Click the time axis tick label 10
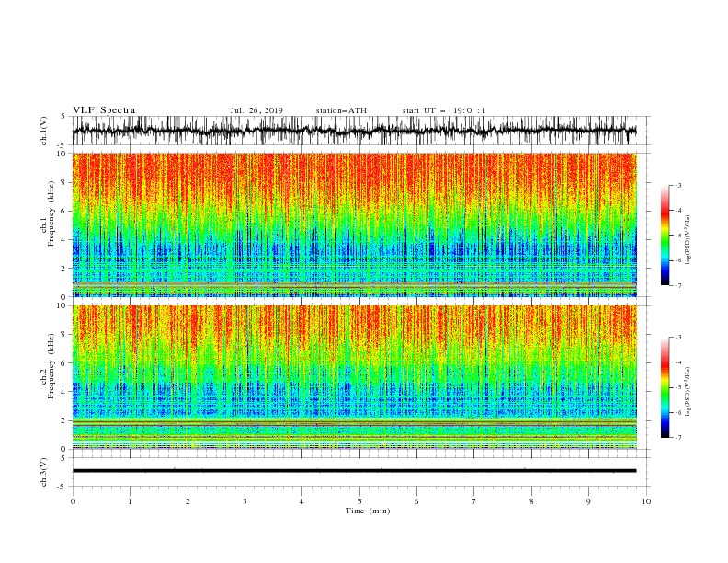Image resolution: width=728 pixels, height=563 pixels. point(646,501)
